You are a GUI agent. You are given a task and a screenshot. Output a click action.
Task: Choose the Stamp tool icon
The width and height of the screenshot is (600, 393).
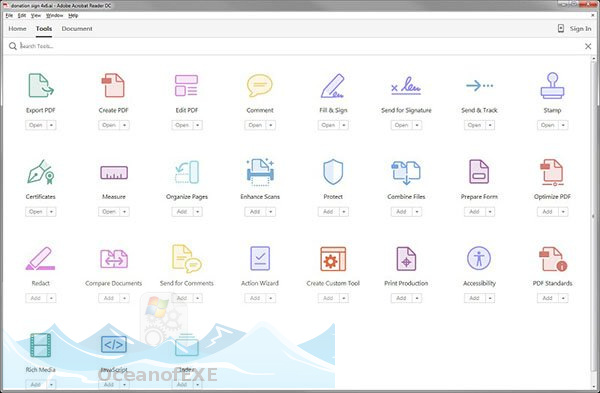552,85
